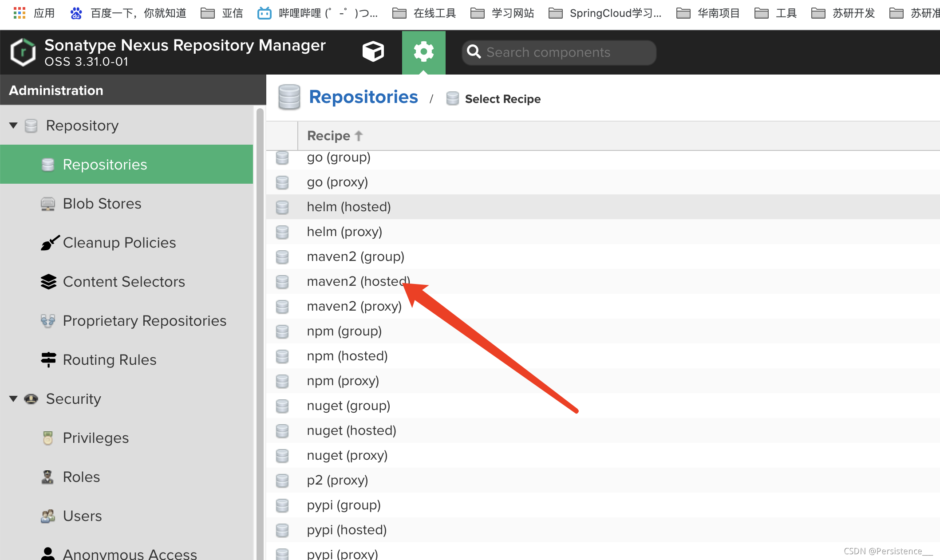Click the Select Recipe breadcrumb icon
The width and height of the screenshot is (940, 560).
(453, 99)
